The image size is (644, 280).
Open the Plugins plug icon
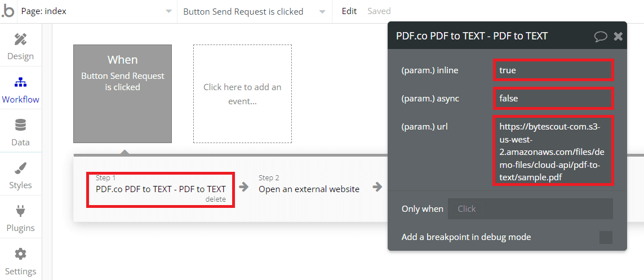pyautogui.click(x=20, y=211)
